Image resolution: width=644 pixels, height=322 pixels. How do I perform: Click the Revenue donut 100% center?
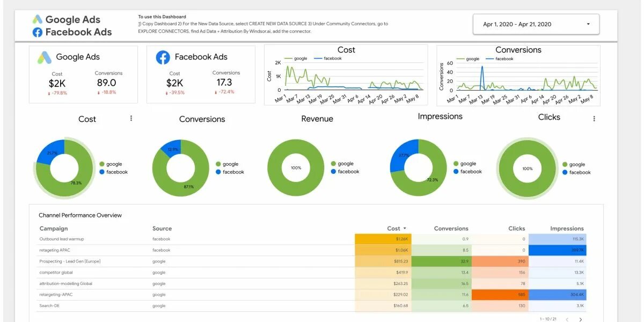tap(296, 168)
